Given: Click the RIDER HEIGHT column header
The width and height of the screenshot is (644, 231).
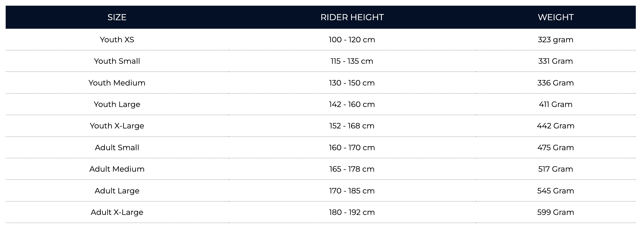Looking at the screenshot, I should tap(352, 17).
